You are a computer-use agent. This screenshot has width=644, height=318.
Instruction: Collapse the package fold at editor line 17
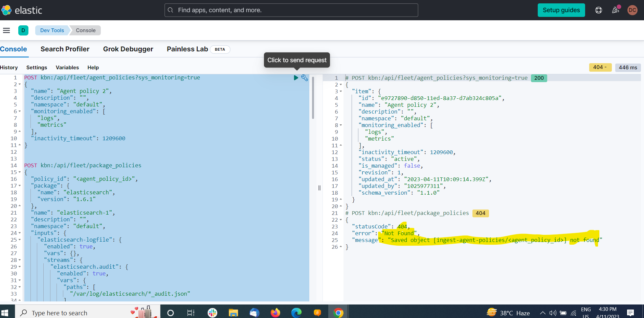pos(20,186)
